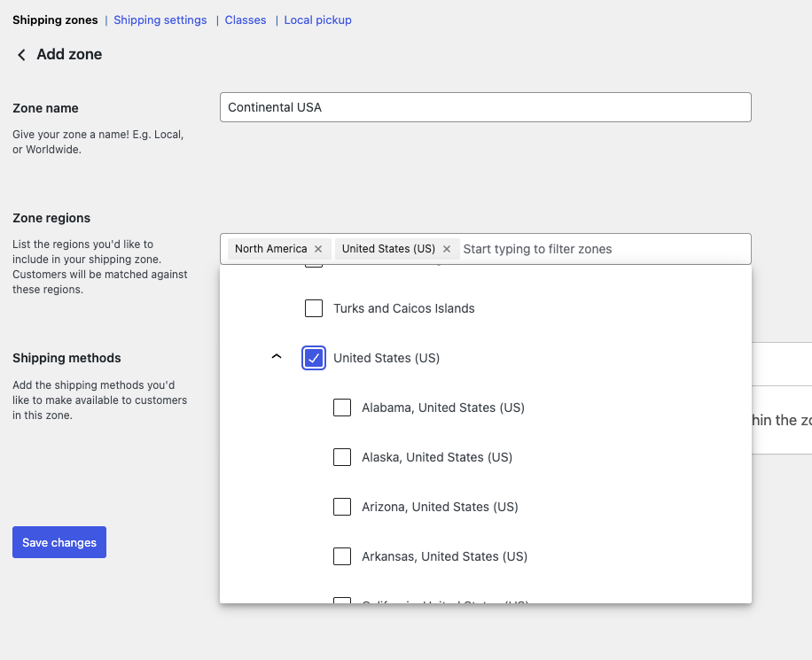Image resolution: width=812 pixels, height=660 pixels.
Task: Check the Arkansas, United States checkbox
Action: [x=342, y=556]
